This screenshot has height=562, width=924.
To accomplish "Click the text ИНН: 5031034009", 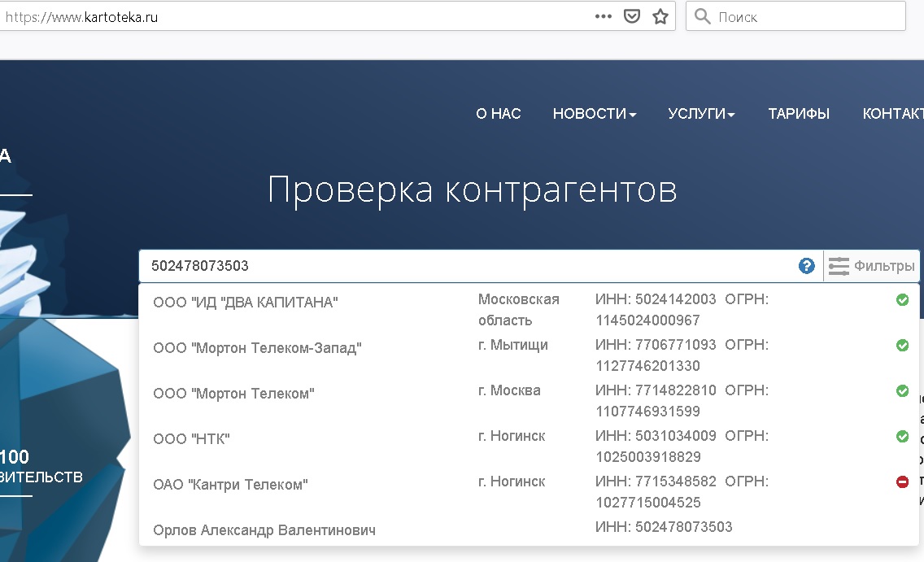I will tap(656, 436).
